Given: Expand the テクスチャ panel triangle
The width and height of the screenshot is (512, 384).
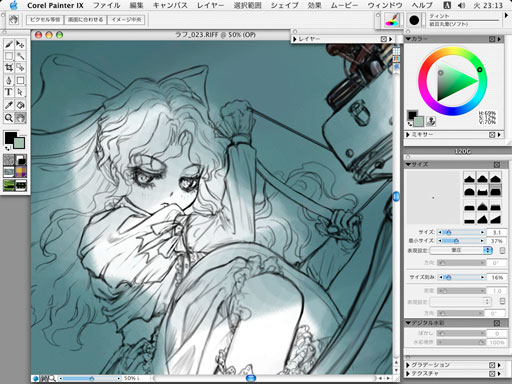Looking at the screenshot, I should click(408, 374).
